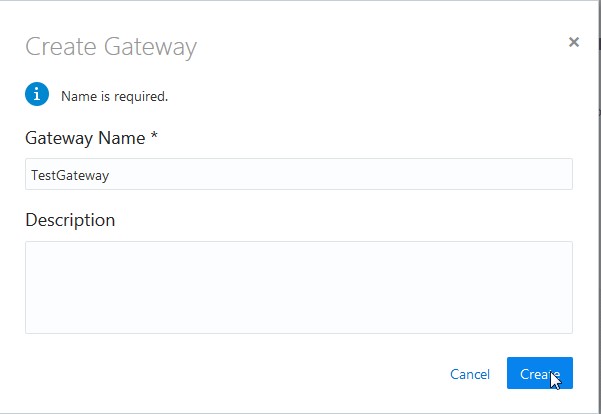Click inside the Description text area
The width and height of the screenshot is (601, 414).
point(298,287)
